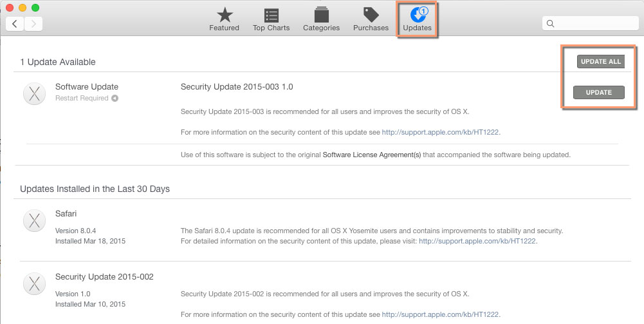Click the App Store search field

[591, 24]
